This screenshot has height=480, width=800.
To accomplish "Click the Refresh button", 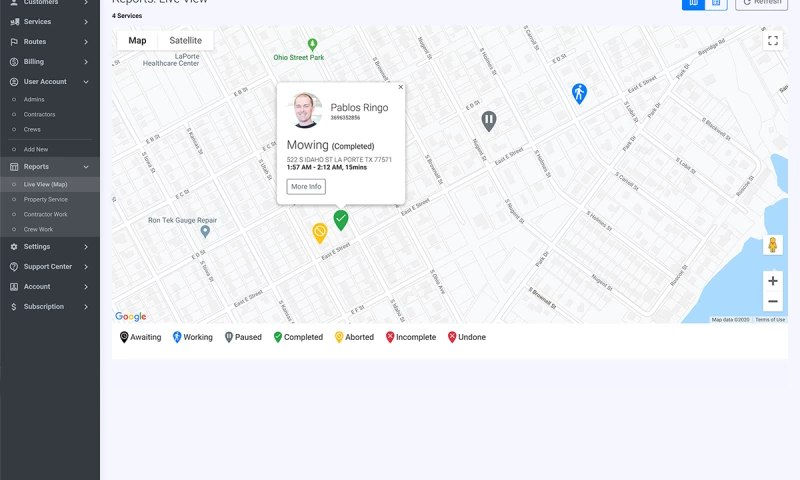I will pyautogui.click(x=761, y=3).
